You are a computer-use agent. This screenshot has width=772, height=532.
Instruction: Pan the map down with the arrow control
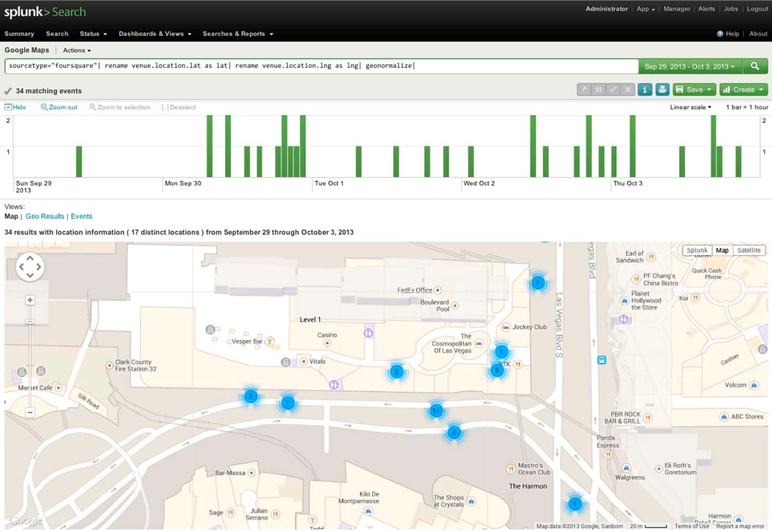tap(30, 275)
